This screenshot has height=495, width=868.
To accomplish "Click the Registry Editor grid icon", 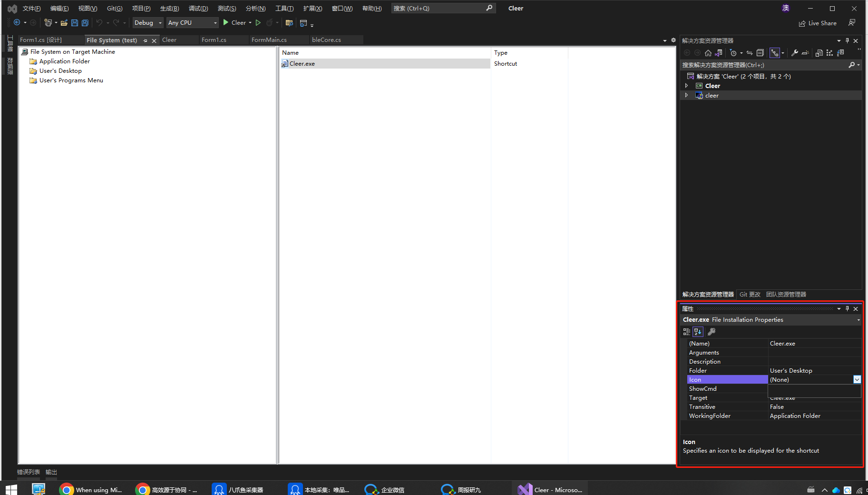I will (x=829, y=53).
